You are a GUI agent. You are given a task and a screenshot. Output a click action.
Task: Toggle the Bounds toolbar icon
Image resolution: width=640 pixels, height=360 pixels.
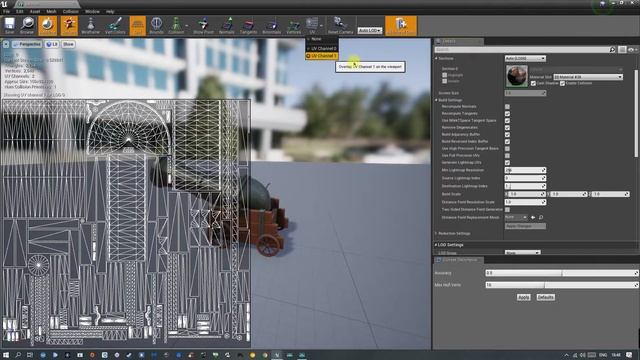156,25
